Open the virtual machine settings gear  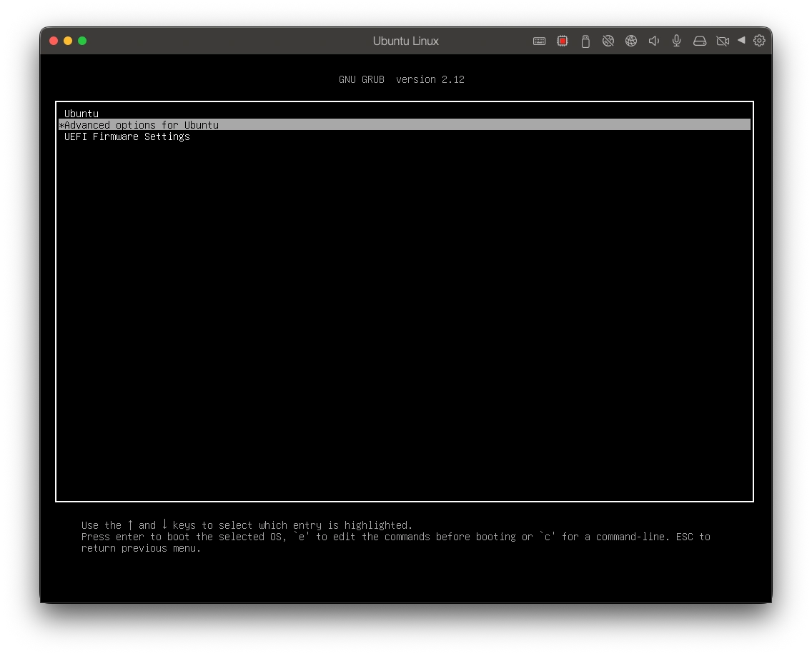pyautogui.click(x=759, y=41)
